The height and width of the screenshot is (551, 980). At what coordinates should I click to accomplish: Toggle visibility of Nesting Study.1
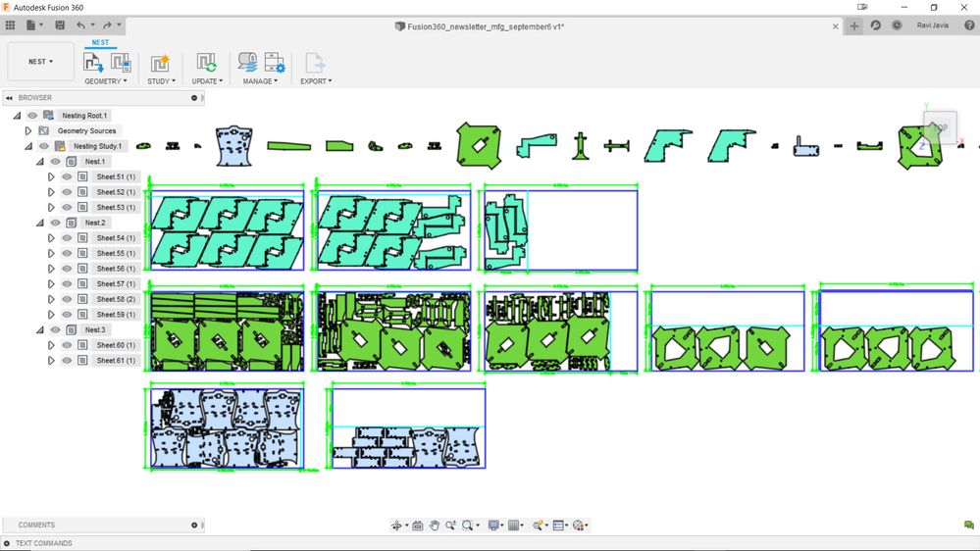click(x=44, y=146)
